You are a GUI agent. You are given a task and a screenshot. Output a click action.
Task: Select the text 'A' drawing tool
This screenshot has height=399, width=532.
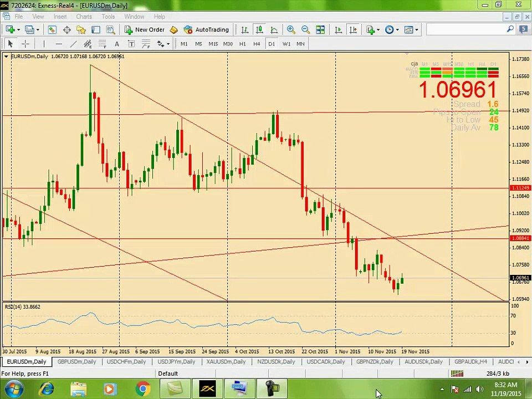click(117, 44)
